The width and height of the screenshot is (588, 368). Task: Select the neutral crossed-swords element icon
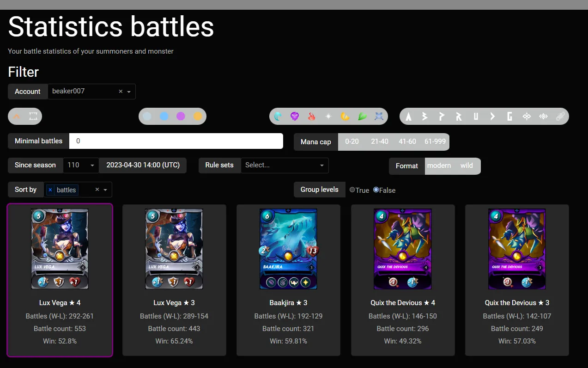click(x=379, y=117)
